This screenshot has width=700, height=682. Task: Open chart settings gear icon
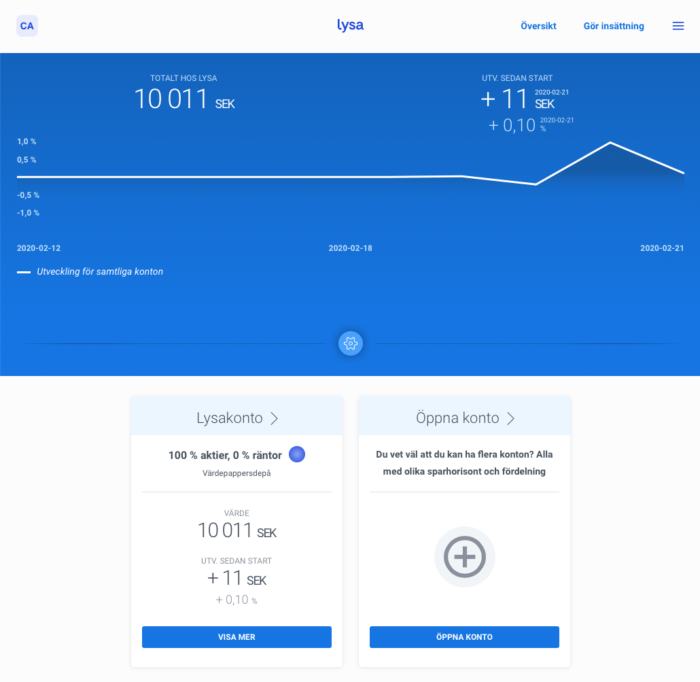(350, 343)
